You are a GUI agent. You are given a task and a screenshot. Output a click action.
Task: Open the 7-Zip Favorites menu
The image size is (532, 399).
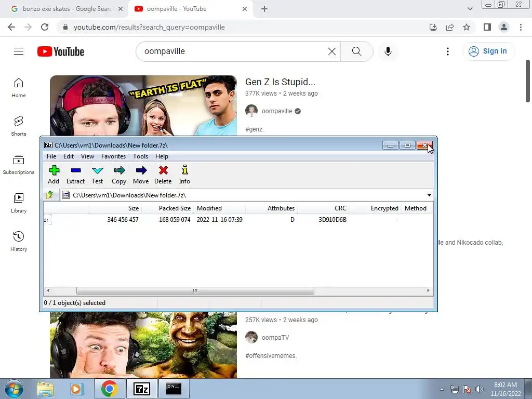(x=113, y=156)
